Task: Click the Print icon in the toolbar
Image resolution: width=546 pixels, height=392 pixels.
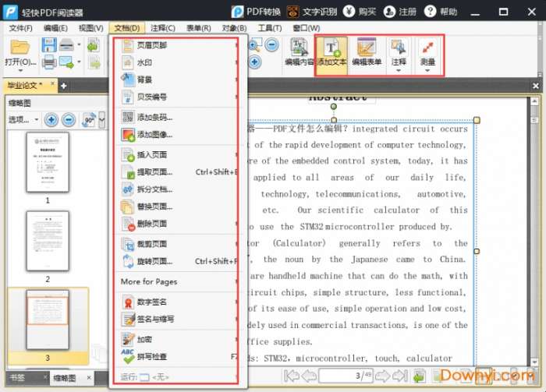Action: (x=49, y=62)
